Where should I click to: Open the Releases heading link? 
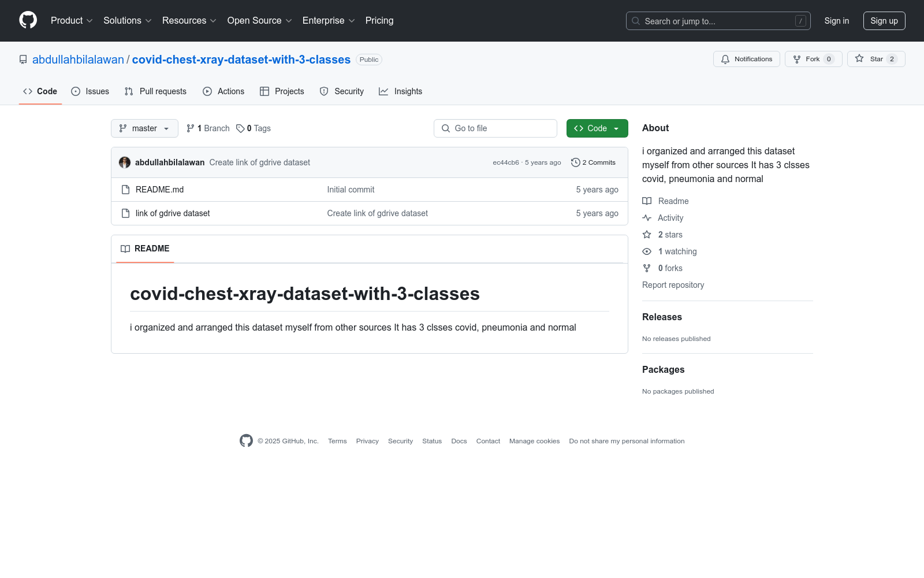(x=662, y=317)
